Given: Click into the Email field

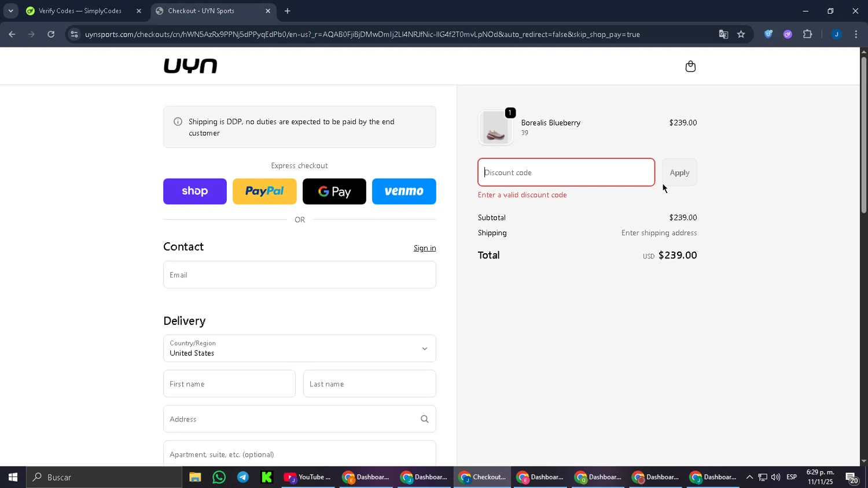Looking at the screenshot, I should point(300,275).
